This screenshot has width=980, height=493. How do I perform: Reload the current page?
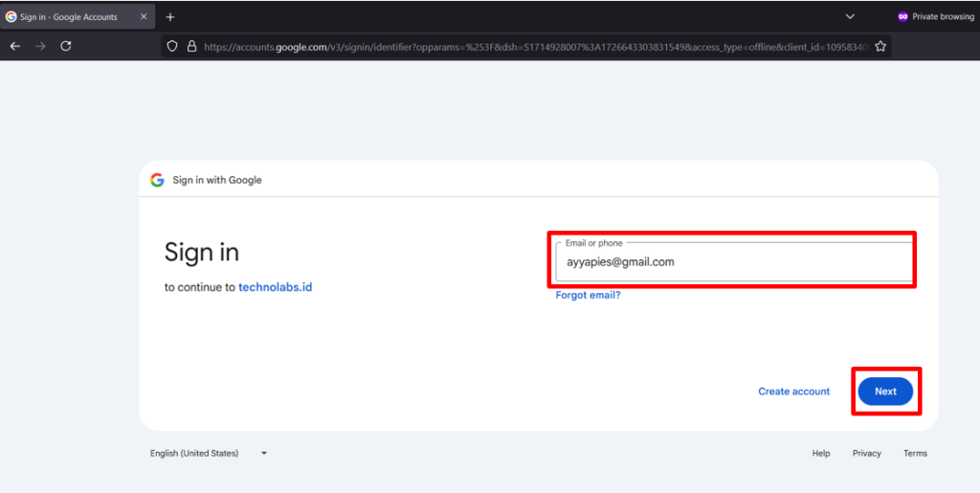(66, 46)
